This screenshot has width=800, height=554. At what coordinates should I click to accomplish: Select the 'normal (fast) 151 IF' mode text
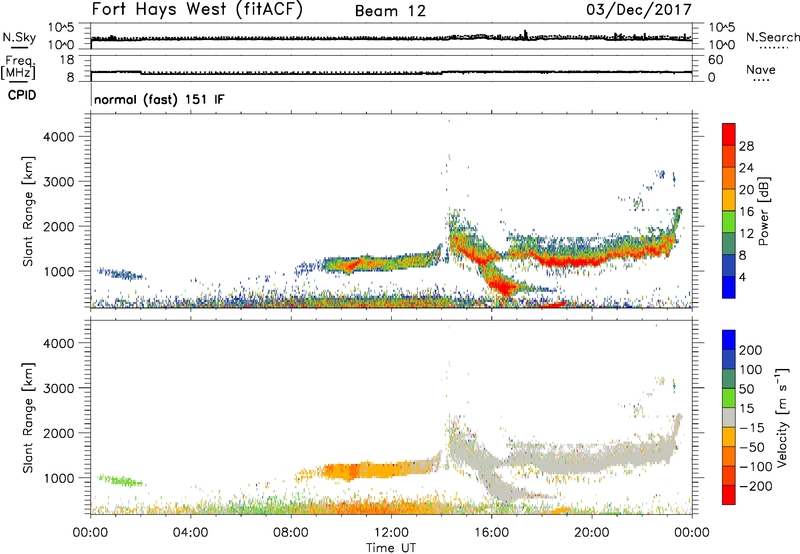(x=159, y=99)
